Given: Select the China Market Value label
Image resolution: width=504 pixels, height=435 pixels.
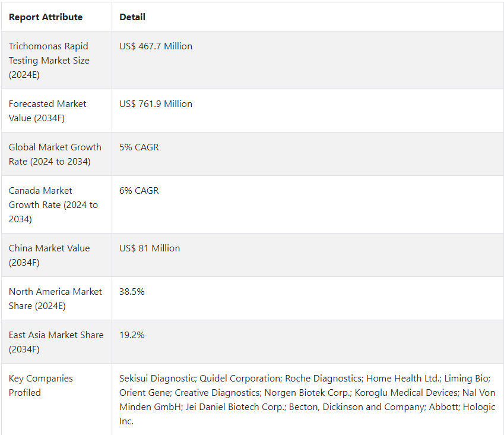Looking at the screenshot, I should tap(49, 255).
